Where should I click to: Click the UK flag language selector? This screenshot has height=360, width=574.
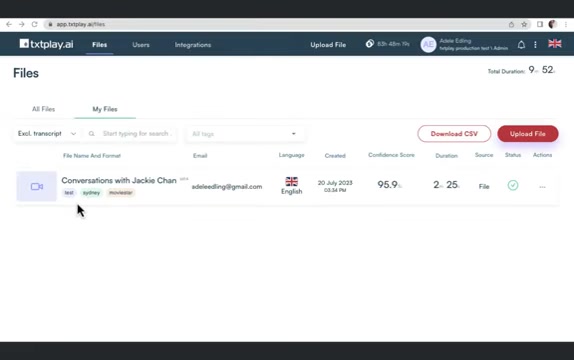pyautogui.click(x=555, y=44)
